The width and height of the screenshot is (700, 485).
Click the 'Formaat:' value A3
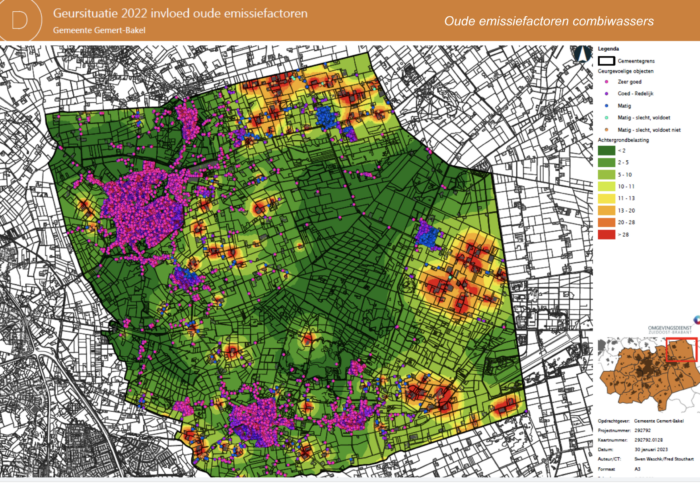click(x=637, y=469)
